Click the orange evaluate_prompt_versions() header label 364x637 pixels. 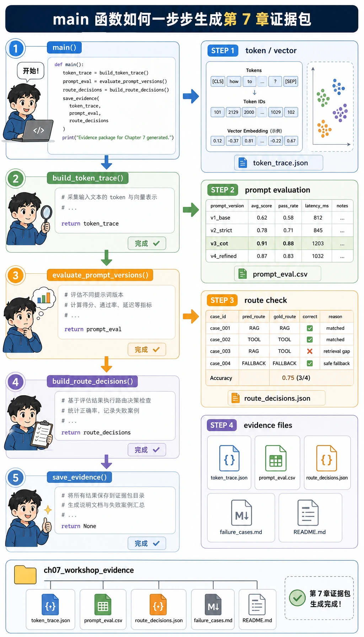click(100, 275)
